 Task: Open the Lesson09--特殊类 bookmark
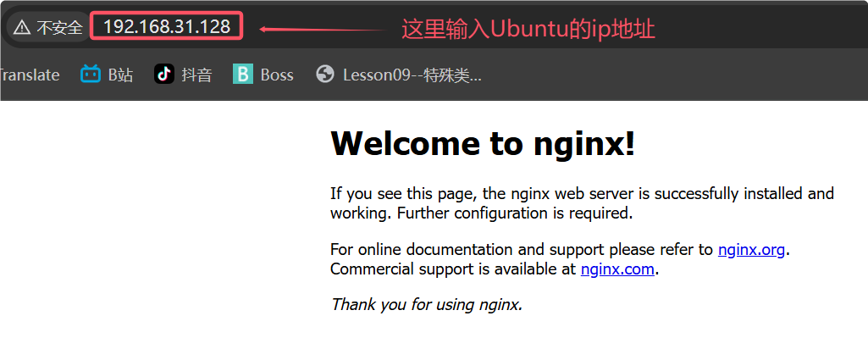412,75
